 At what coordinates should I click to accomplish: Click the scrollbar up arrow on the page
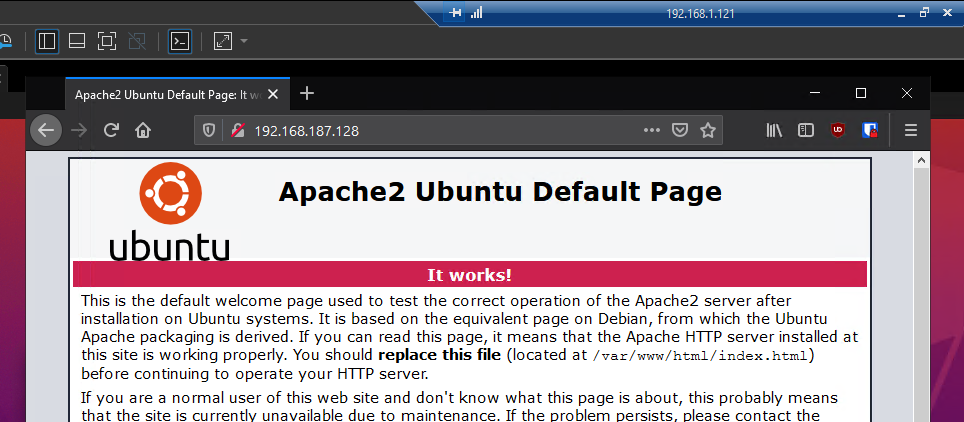point(921,161)
